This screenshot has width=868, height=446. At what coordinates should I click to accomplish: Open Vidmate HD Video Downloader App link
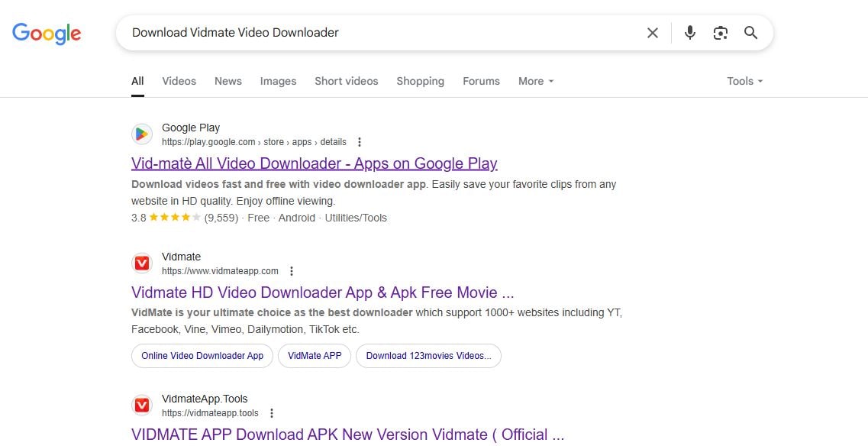[323, 292]
